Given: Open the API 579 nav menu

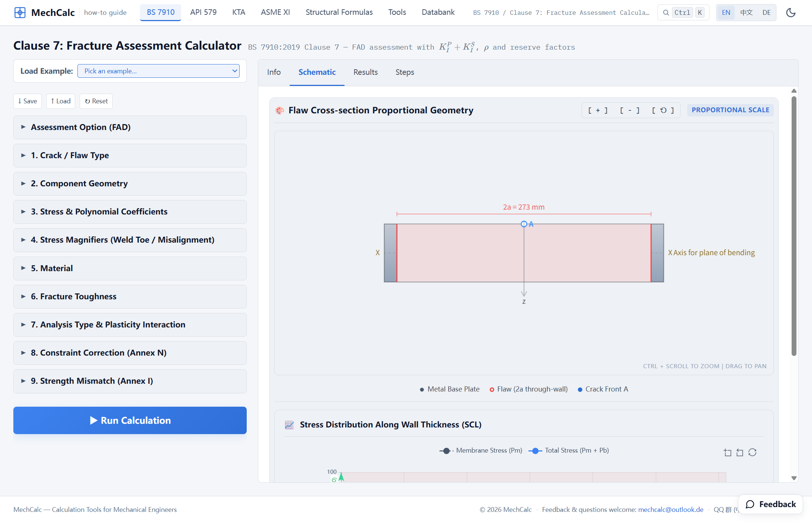Looking at the screenshot, I should point(203,12).
